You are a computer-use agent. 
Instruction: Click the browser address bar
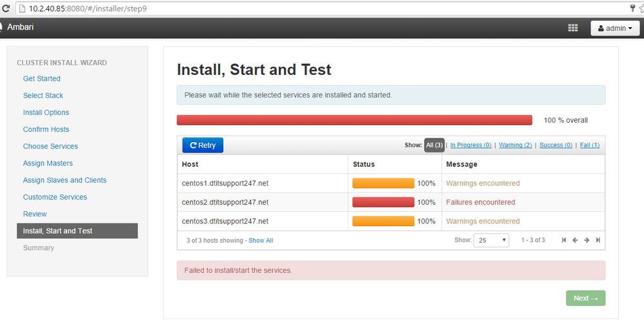(323, 8)
